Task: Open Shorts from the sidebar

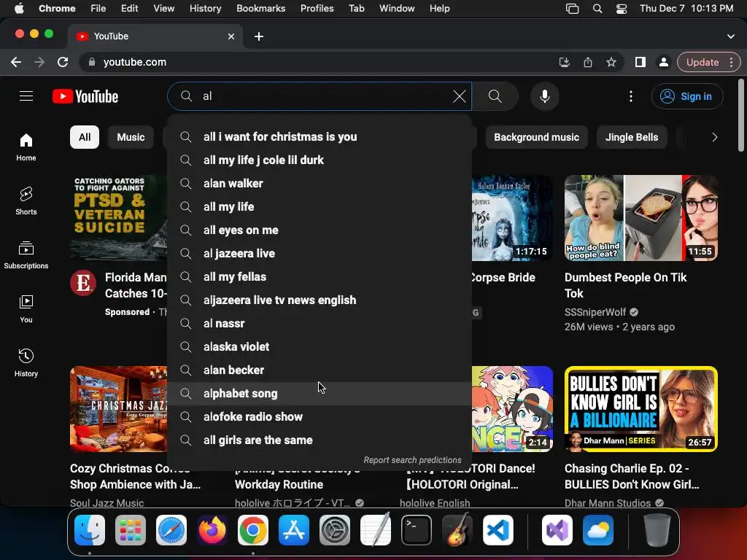Action: [x=26, y=201]
